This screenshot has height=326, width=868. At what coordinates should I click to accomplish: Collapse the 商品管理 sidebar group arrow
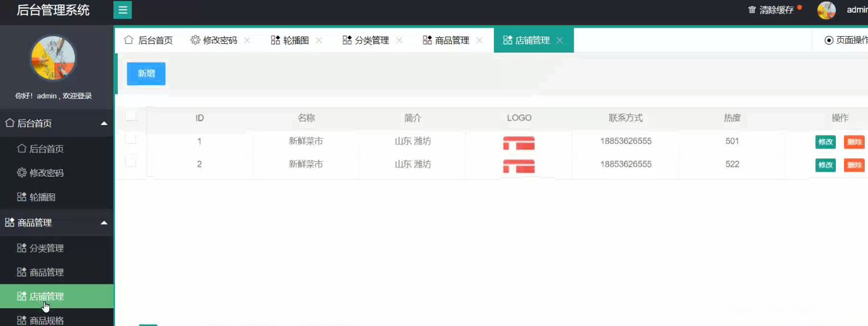(104, 223)
